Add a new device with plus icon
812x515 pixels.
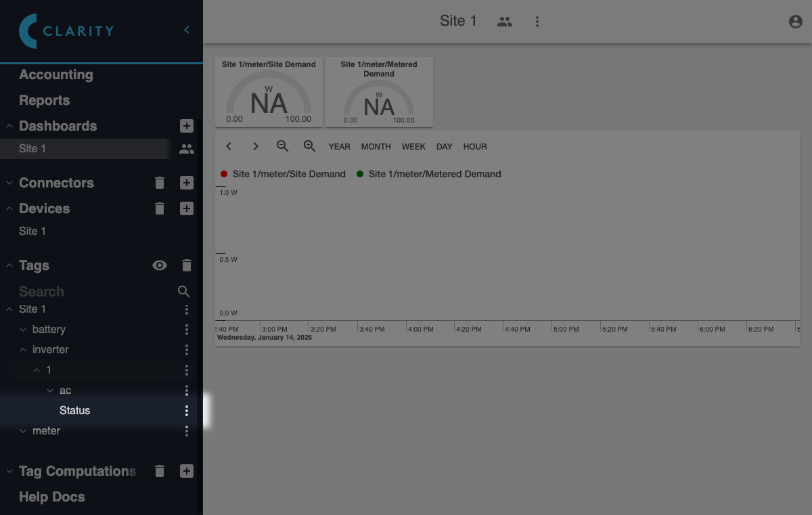click(x=187, y=208)
